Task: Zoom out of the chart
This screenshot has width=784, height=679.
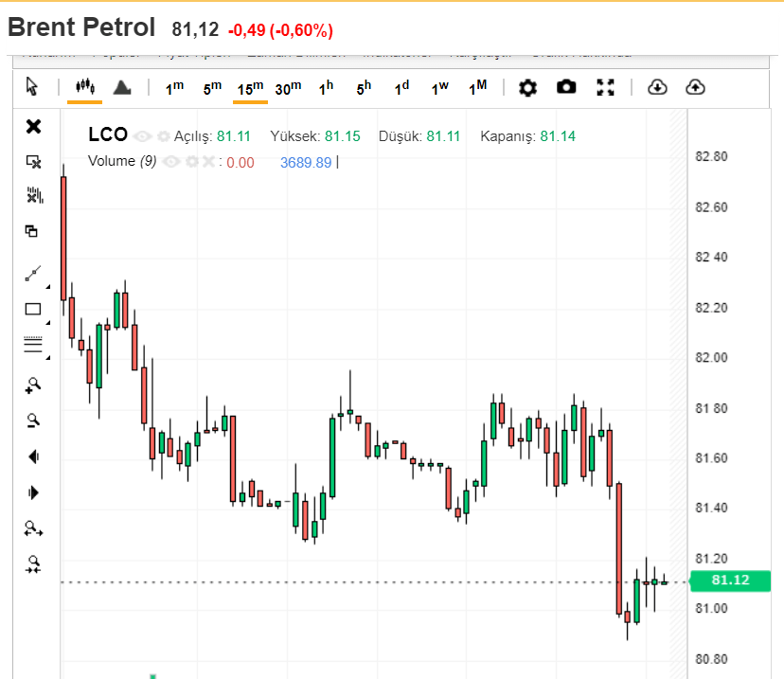Action: click(x=33, y=420)
